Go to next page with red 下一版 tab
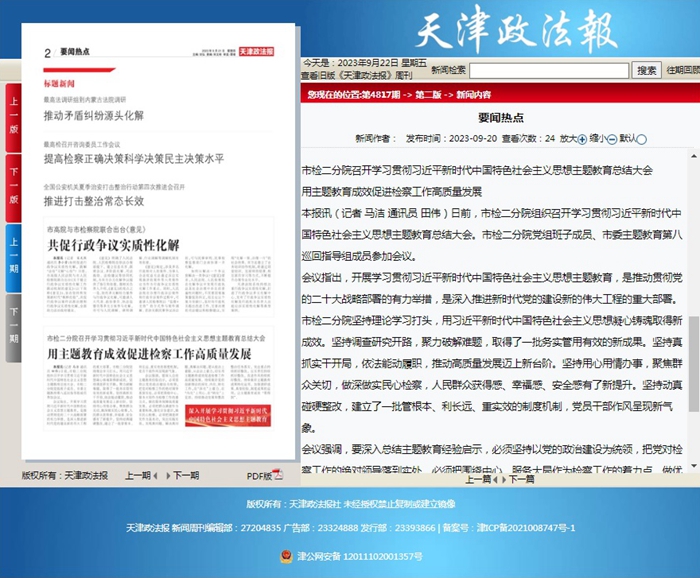 click(x=13, y=188)
